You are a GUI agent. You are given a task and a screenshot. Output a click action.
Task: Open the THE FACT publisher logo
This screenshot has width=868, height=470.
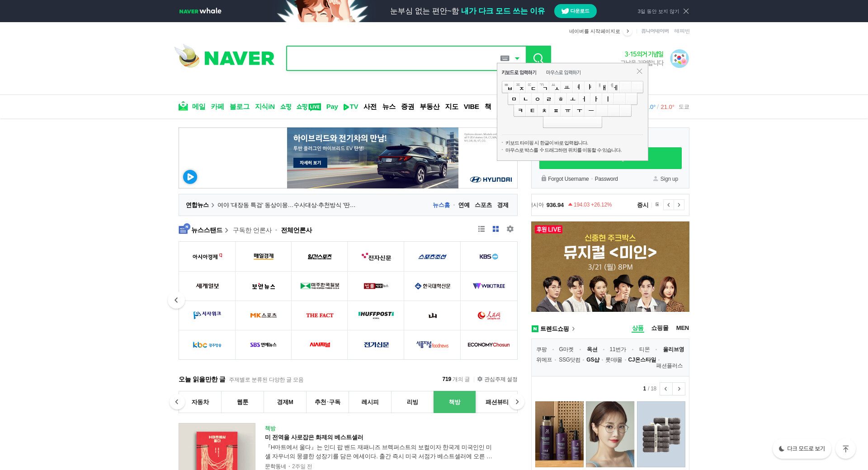[320, 315]
